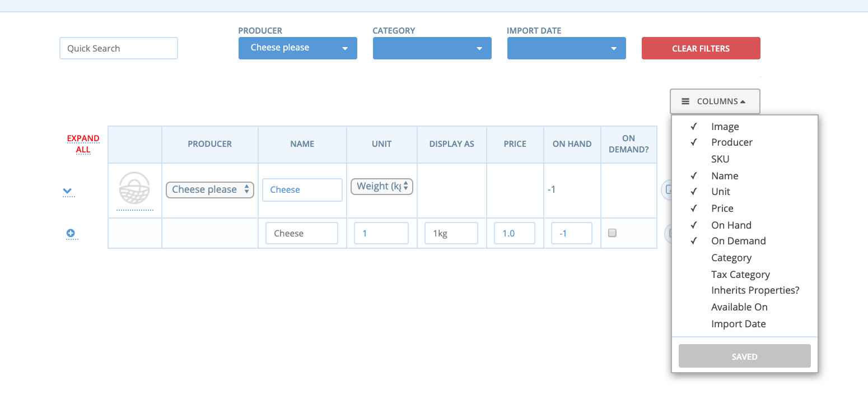Collapse the Columns dropdown button
868x408 pixels.
(715, 101)
